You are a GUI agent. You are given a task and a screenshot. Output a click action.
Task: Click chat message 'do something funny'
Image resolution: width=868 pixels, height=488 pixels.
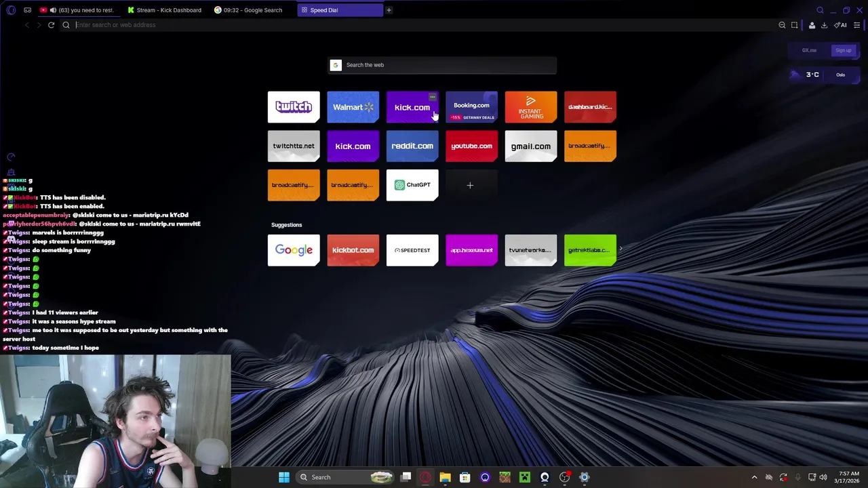coord(61,250)
